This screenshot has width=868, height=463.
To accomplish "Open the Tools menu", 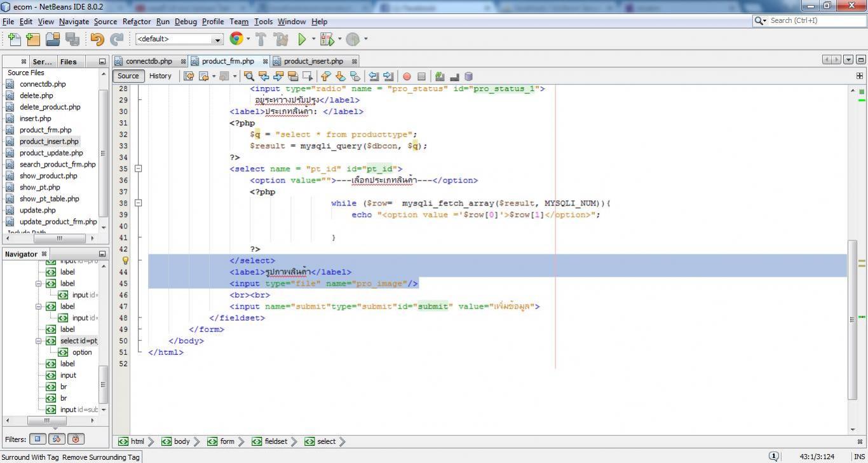I will tap(263, 21).
